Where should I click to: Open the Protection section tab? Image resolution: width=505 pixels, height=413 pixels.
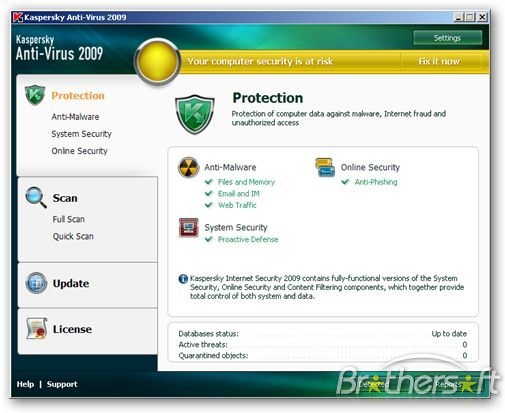[78, 96]
